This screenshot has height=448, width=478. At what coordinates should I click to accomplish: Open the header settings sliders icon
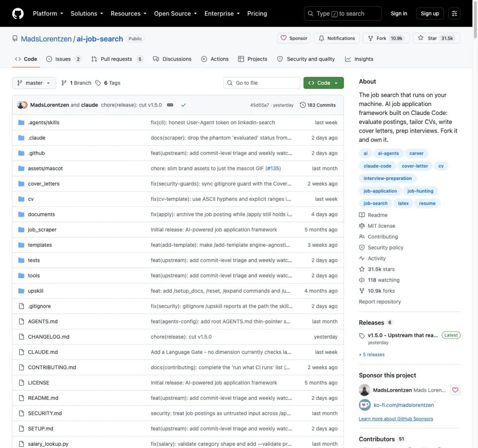[x=454, y=14]
